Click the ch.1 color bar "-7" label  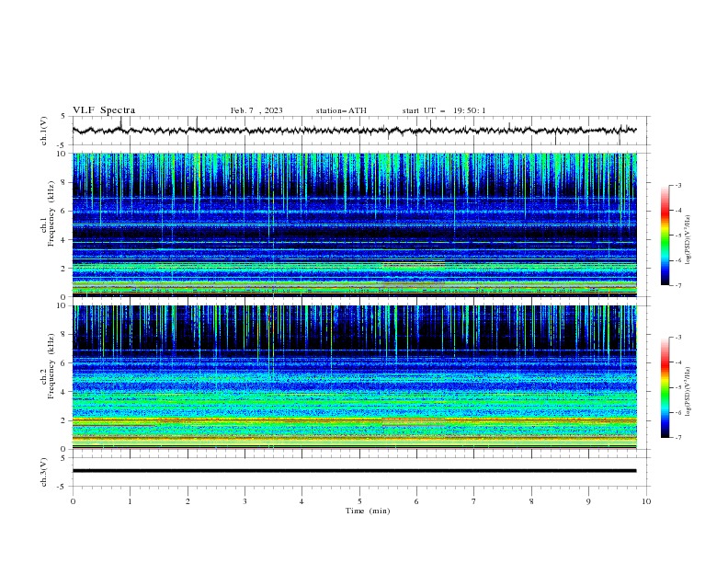point(678,285)
